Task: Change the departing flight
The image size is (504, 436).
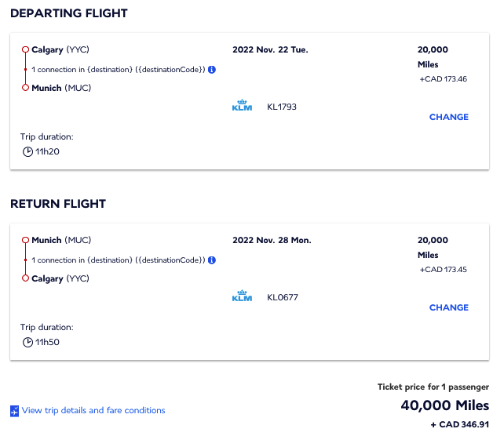Action: pos(448,117)
